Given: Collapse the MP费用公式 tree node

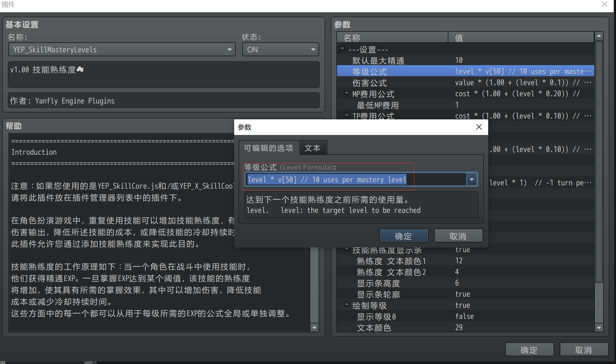Looking at the screenshot, I should 347,93.
